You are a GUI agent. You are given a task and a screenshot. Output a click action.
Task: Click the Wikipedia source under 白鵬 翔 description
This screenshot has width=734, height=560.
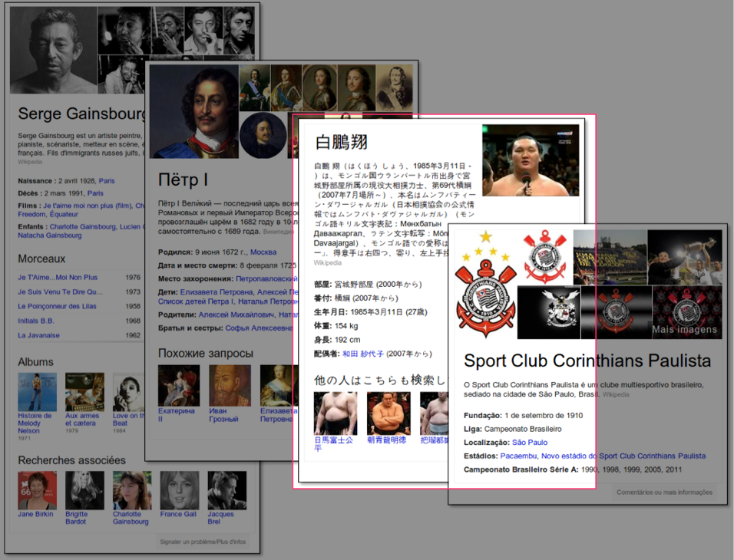(328, 263)
